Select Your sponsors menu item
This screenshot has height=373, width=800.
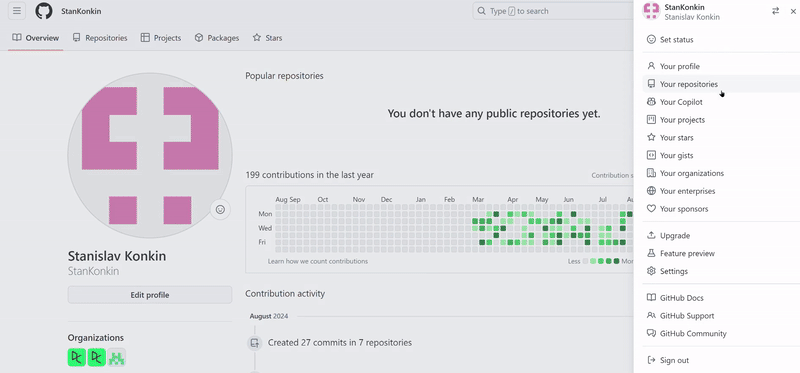tap(720, 209)
